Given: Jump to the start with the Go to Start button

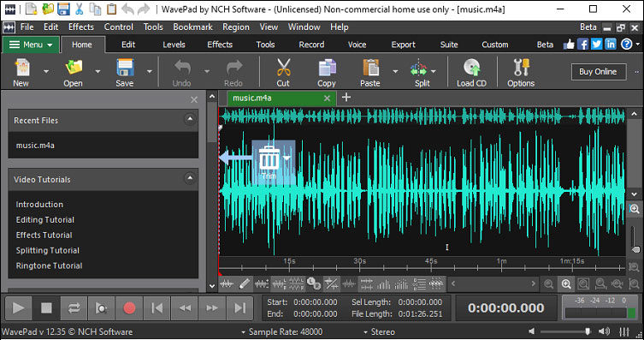Looking at the screenshot, I should point(157,308).
